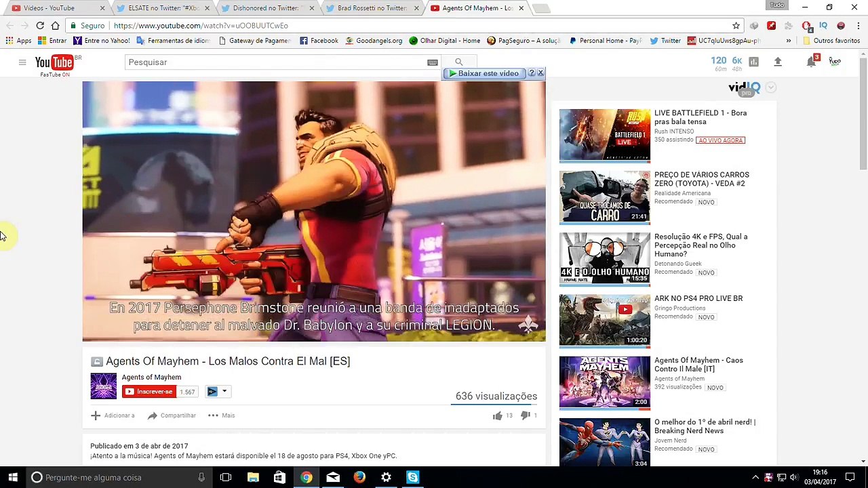Like the video with thumbs up
868x488 pixels.
497,415
